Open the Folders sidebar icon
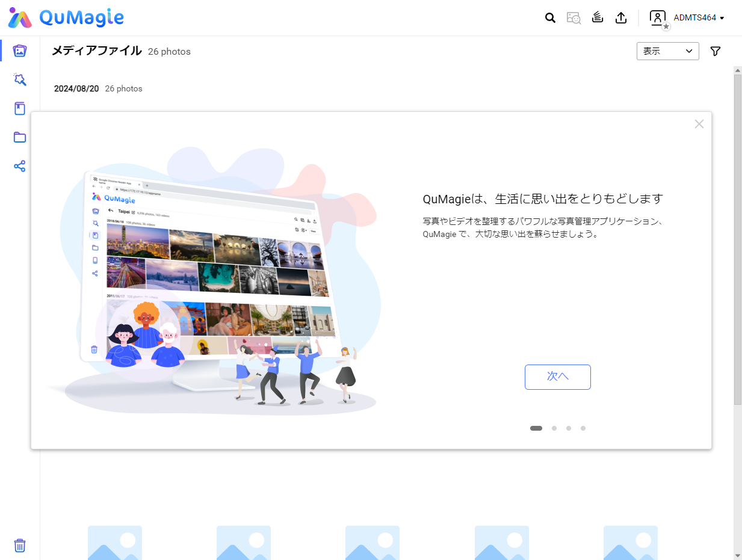Viewport: 742px width, 560px height. click(20, 137)
